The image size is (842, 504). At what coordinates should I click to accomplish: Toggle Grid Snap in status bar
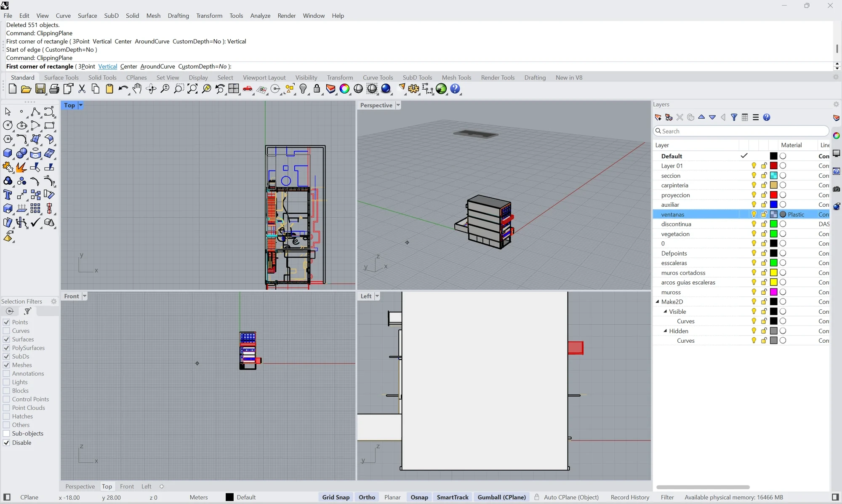coord(336,497)
